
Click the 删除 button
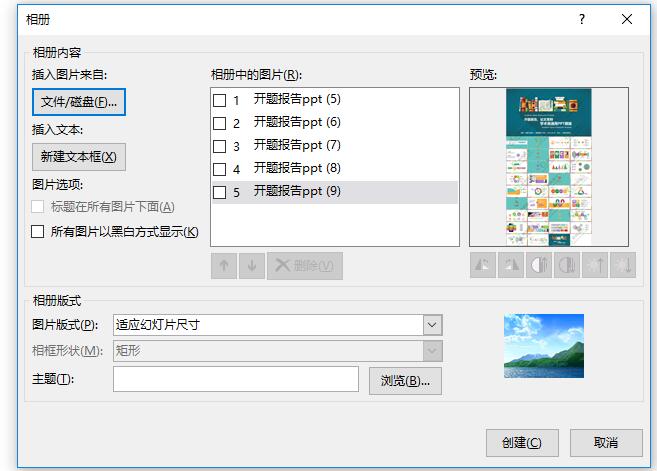[305, 266]
